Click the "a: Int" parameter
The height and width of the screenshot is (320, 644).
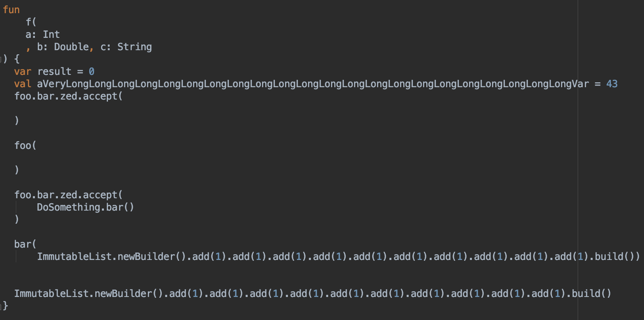click(x=42, y=35)
